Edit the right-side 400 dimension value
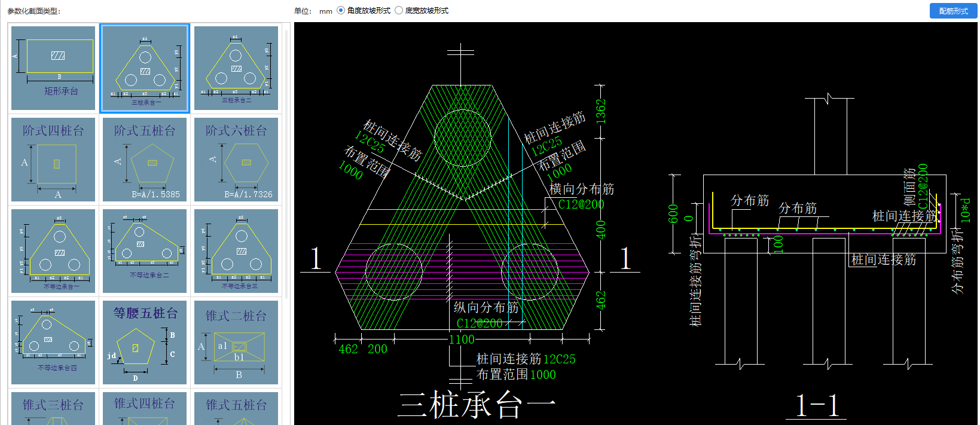This screenshot has width=980, height=425. click(x=601, y=230)
